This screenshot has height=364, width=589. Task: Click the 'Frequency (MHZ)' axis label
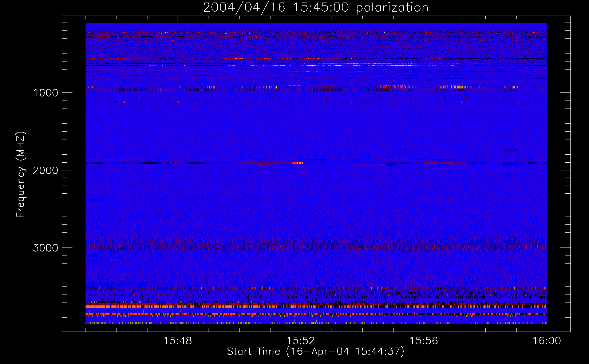click(x=21, y=175)
